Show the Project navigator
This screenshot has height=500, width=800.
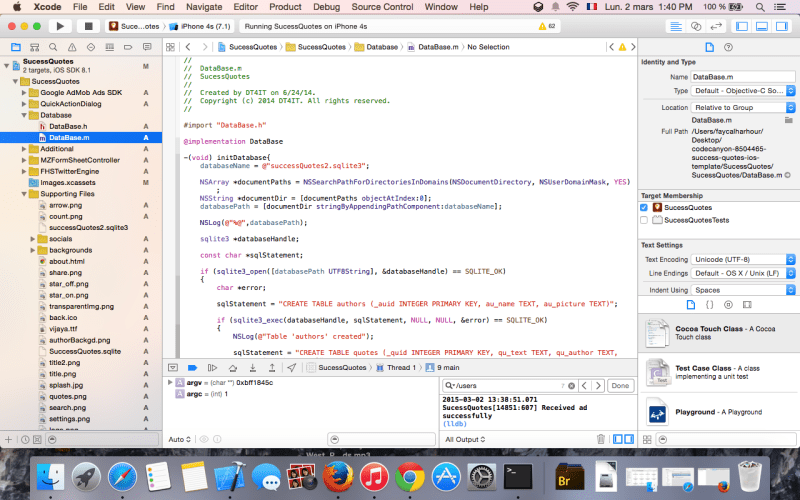pyautogui.click(x=16, y=47)
